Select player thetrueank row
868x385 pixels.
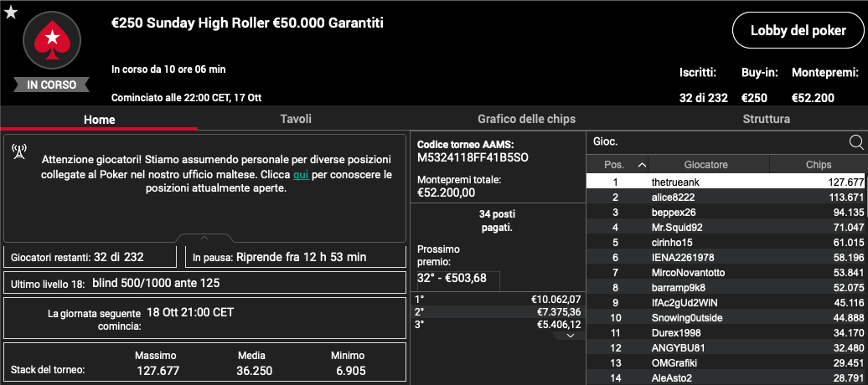(x=726, y=182)
